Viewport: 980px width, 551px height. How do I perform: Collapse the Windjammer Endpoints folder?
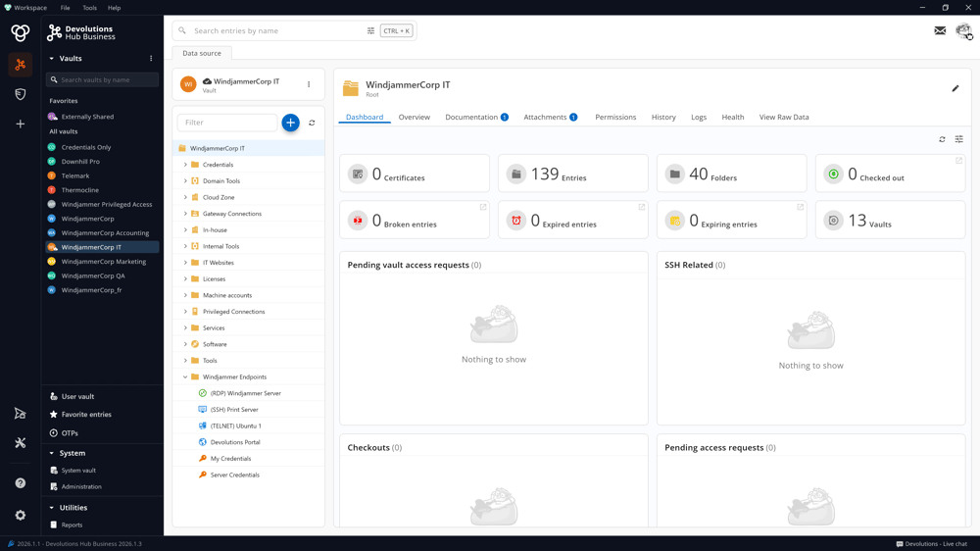click(185, 376)
